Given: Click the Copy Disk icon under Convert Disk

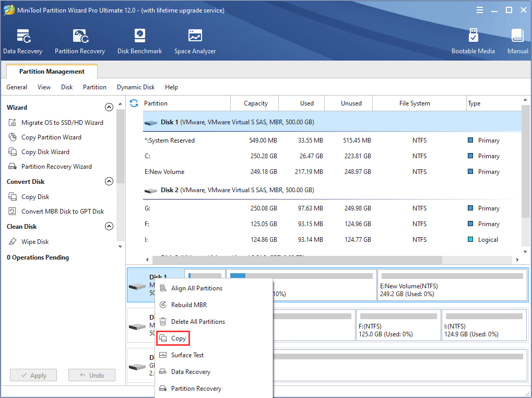Looking at the screenshot, I should [12, 196].
